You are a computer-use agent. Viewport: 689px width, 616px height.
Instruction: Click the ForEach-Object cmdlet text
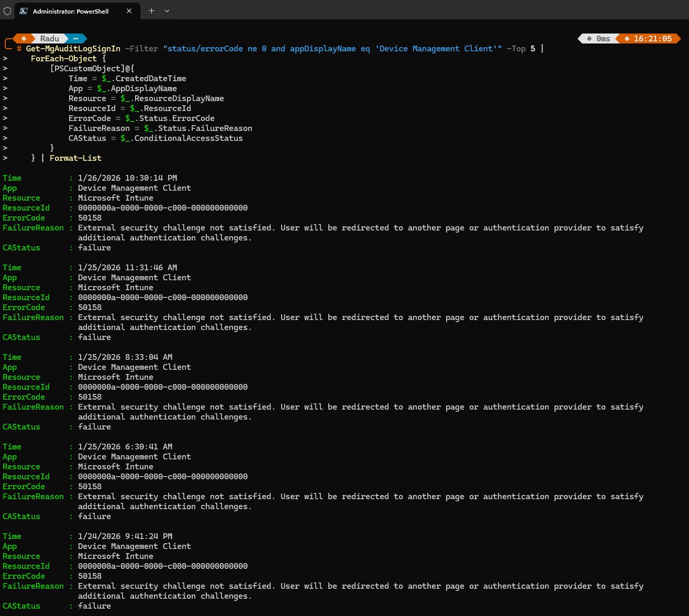63,59
